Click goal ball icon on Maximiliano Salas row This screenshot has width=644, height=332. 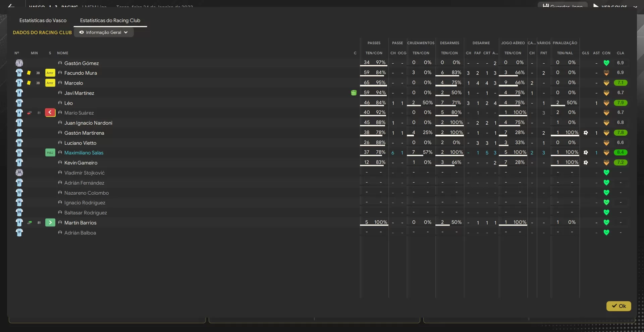pyautogui.click(x=586, y=152)
